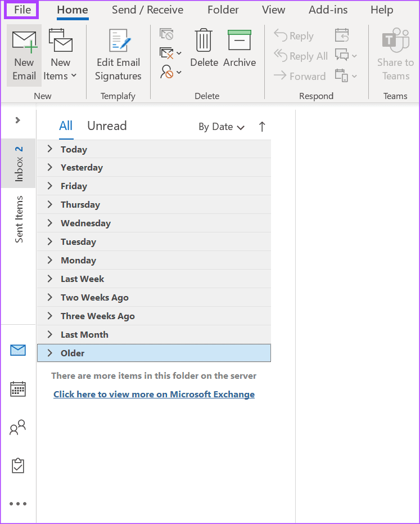The height and width of the screenshot is (524, 420).
Task: Open the Calendar view icon
Action: (18, 389)
